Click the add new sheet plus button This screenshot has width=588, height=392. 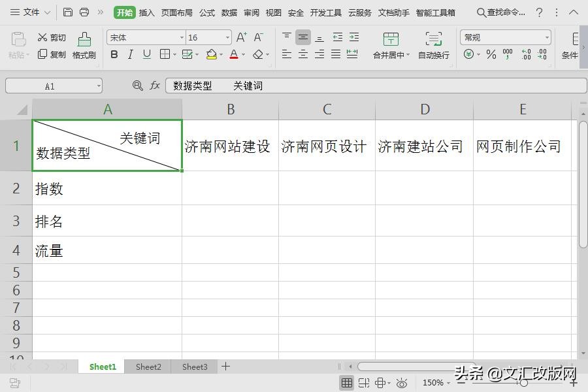pos(225,367)
